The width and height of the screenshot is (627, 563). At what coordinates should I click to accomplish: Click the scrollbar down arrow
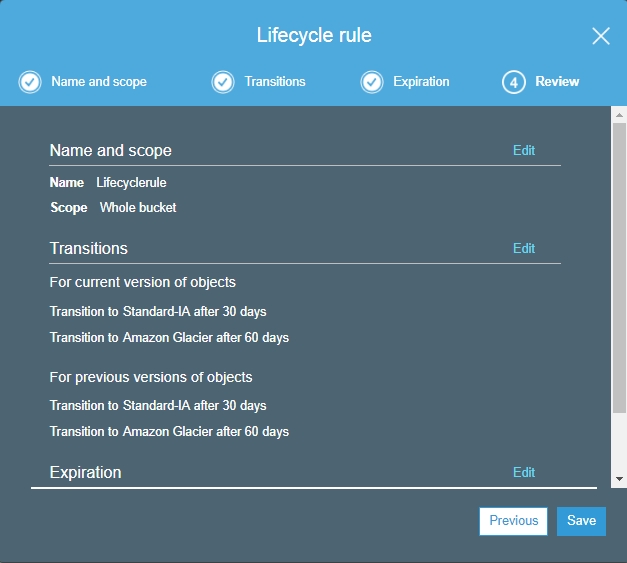pos(619,481)
